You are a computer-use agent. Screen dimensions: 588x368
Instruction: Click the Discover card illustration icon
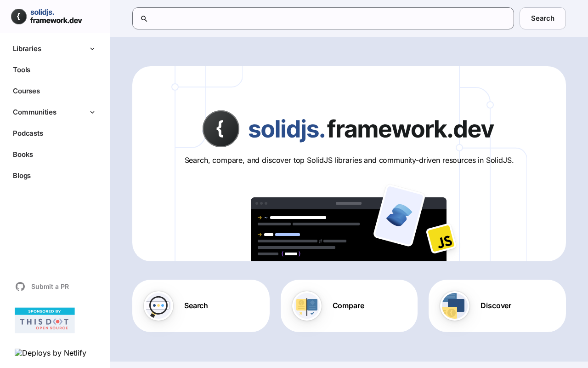(455, 306)
